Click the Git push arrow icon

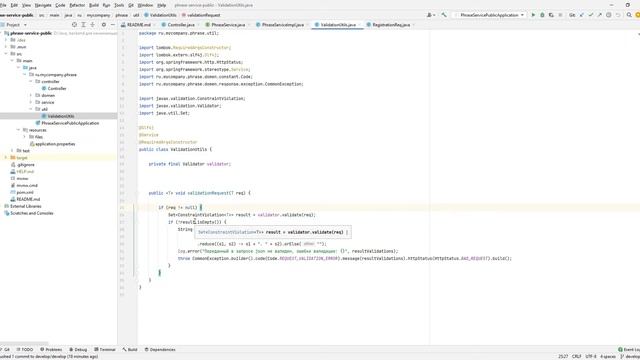(600, 15)
